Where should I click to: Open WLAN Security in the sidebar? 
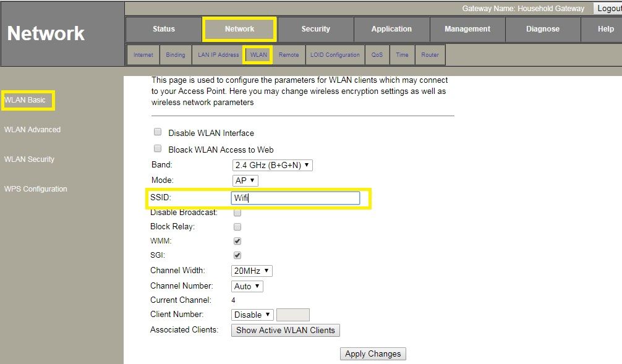29,159
